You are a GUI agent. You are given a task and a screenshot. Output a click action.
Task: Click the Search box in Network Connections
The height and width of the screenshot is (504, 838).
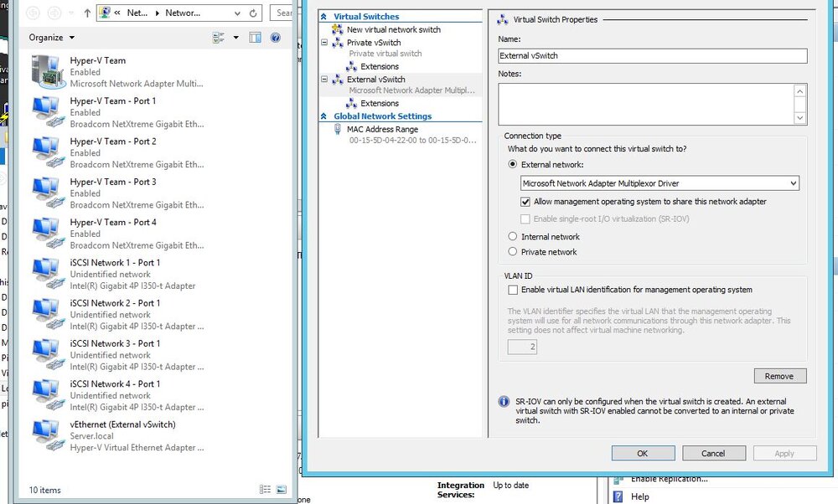[x=282, y=13]
